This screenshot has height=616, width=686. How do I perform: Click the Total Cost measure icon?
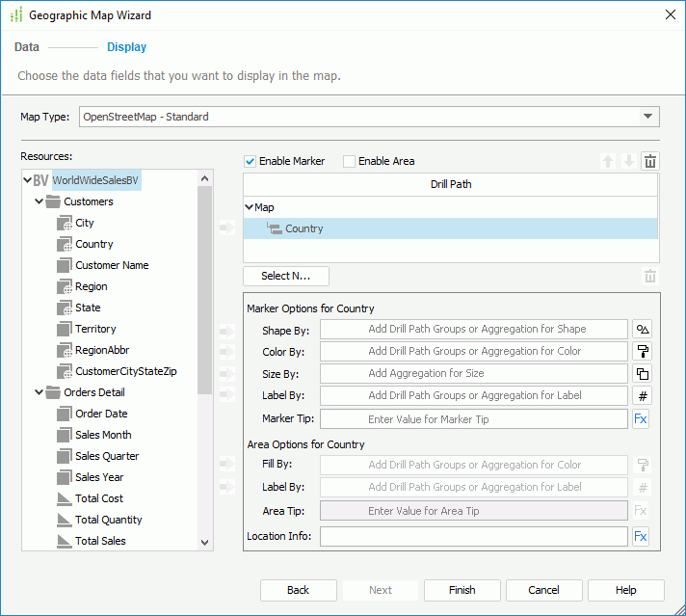click(x=65, y=498)
